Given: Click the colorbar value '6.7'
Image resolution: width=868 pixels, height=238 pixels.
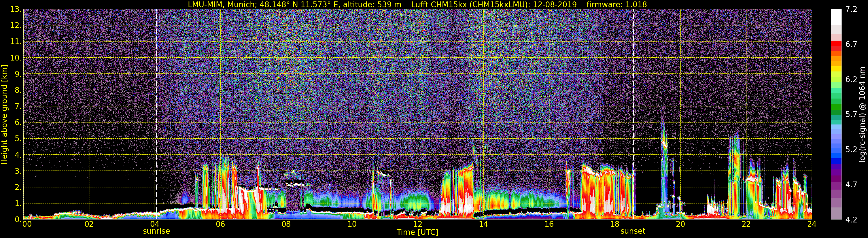Looking at the screenshot, I should coord(851,44).
